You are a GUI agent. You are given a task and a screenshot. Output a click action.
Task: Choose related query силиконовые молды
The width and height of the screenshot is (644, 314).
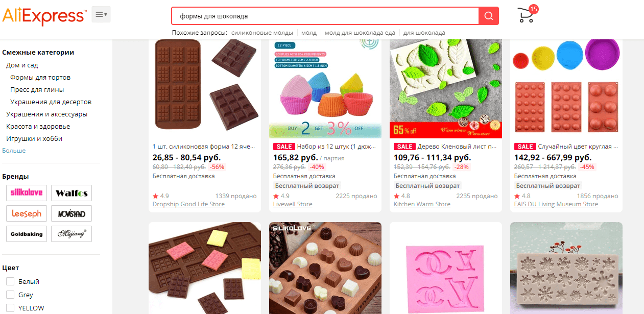[x=262, y=33]
